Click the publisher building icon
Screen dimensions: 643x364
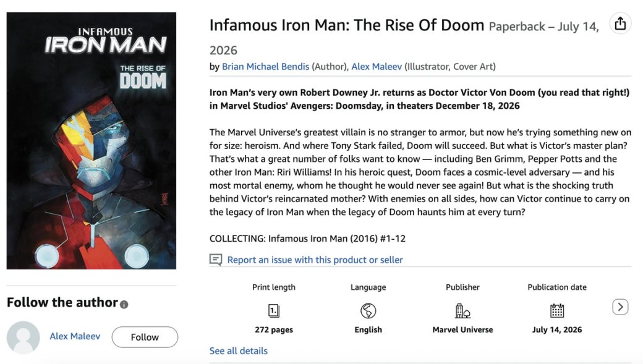point(462,310)
